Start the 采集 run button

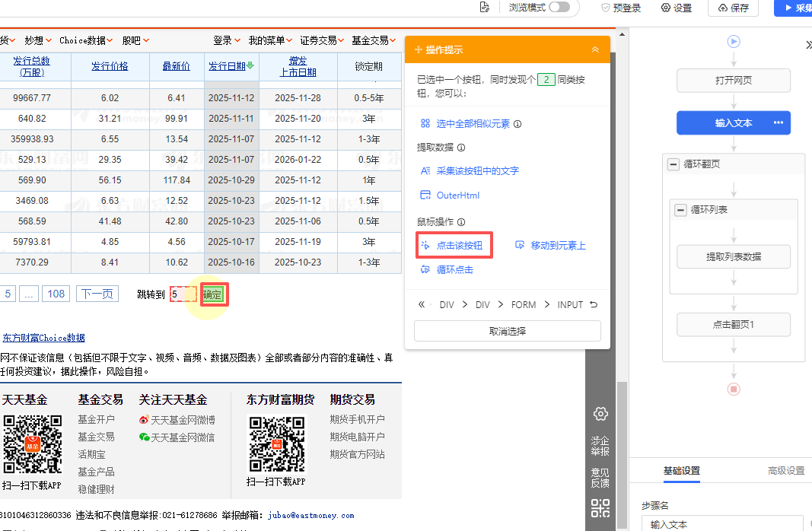[795, 8]
